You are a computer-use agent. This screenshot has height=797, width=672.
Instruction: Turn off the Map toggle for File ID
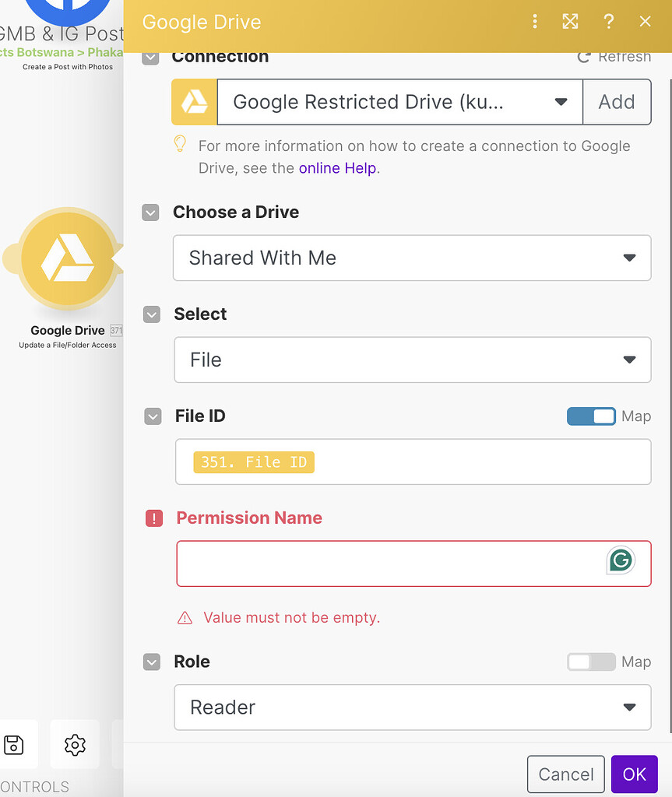pyautogui.click(x=591, y=416)
